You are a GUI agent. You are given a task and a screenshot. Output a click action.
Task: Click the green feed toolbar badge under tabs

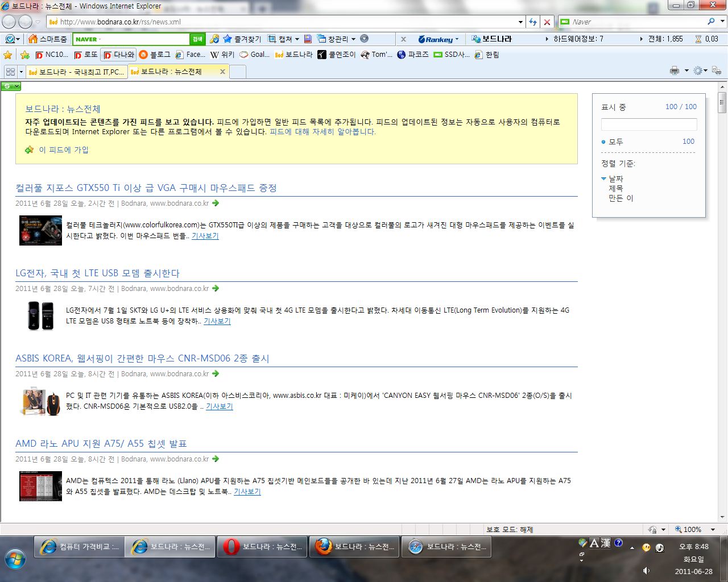[x=11, y=86]
